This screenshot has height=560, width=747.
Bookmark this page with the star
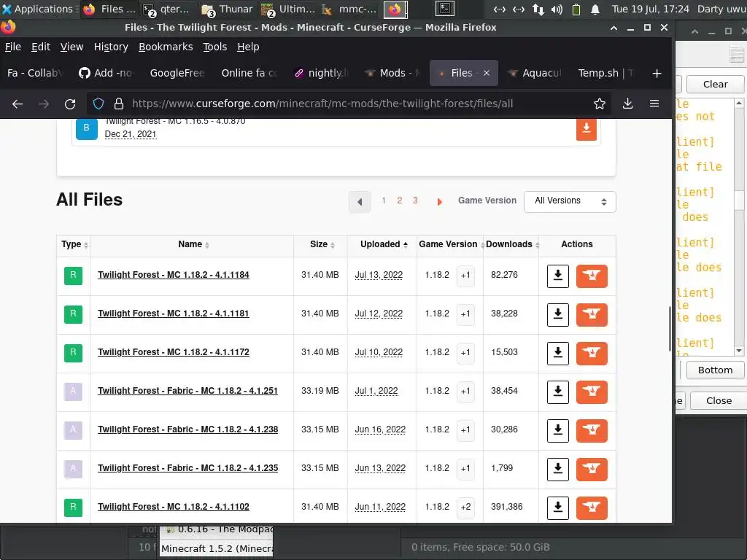600,104
